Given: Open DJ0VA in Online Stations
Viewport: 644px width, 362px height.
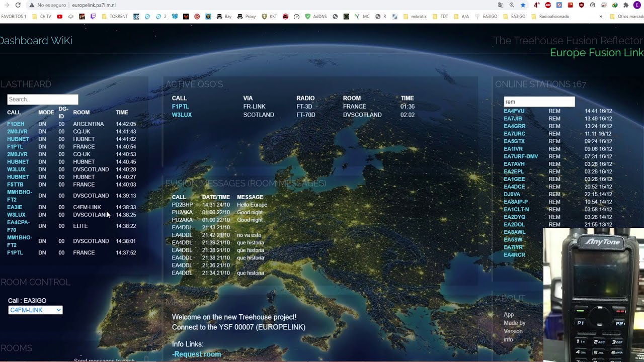Looking at the screenshot, I should coord(512,194).
